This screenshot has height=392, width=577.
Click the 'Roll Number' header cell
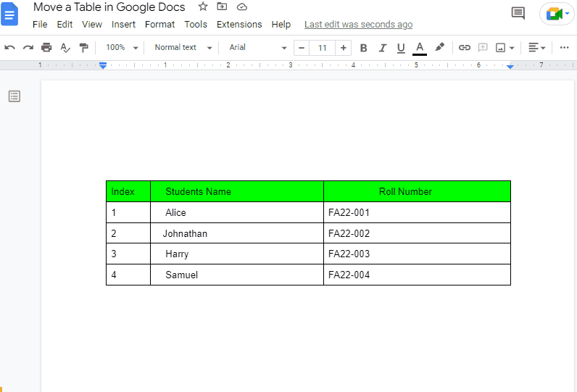pos(417,191)
